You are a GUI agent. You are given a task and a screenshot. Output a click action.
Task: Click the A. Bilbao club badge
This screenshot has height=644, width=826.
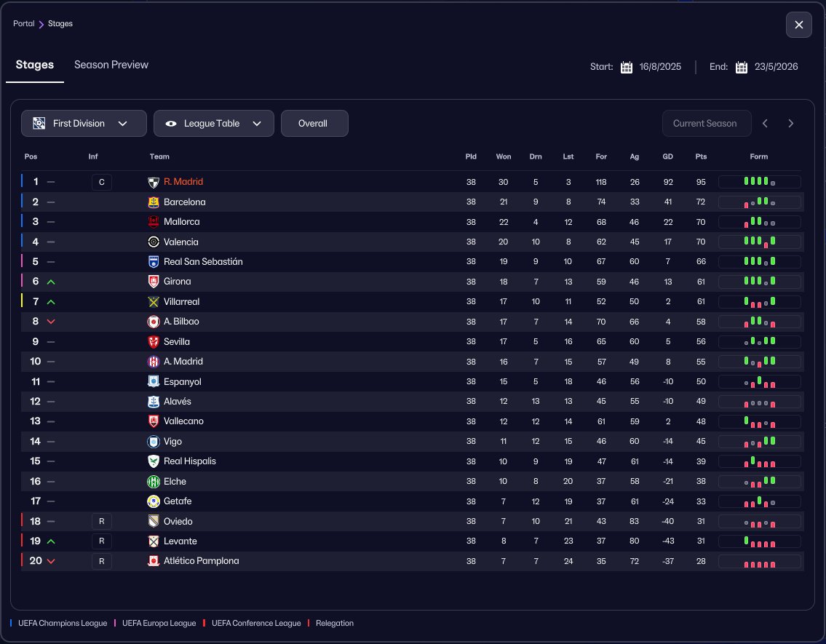[154, 322]
